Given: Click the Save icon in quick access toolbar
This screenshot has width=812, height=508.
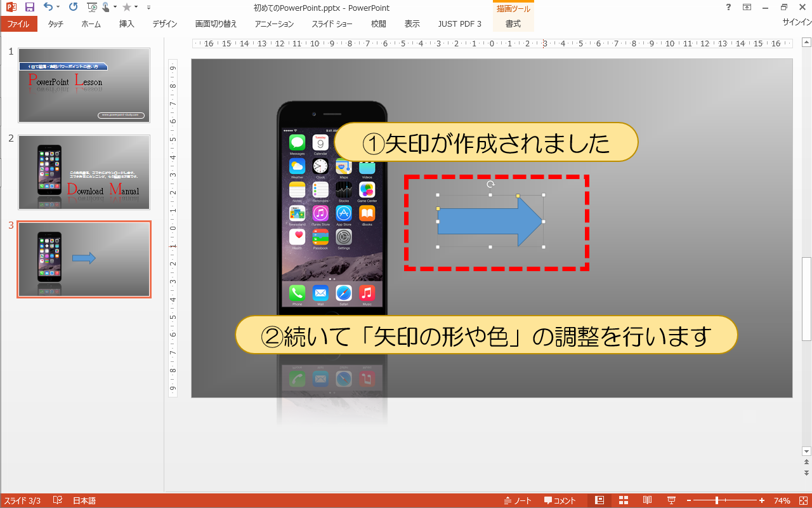Looking at the screenshot, I should 29,8.
